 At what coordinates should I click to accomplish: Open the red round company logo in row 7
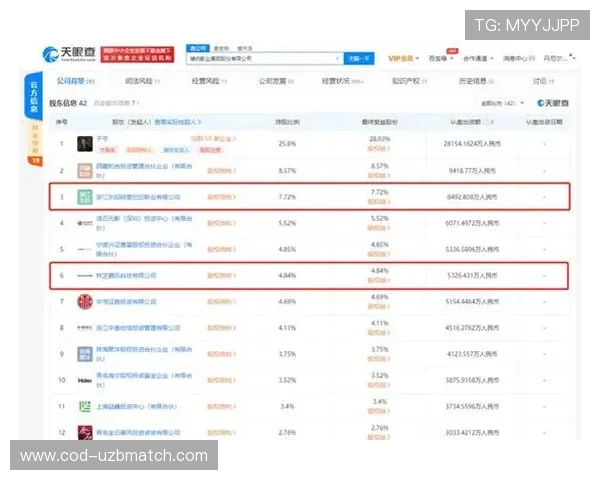85,302
